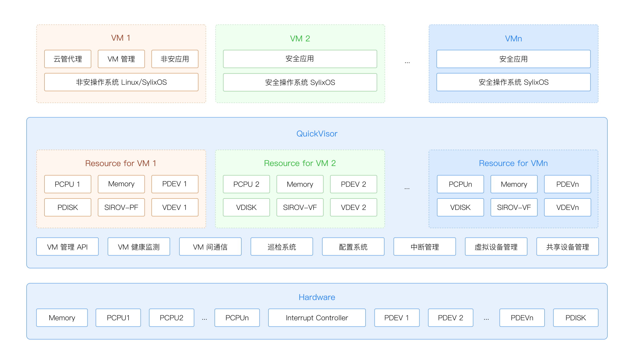
Task: Click the PCPU2 hardware box
Action: coord(172,318)
